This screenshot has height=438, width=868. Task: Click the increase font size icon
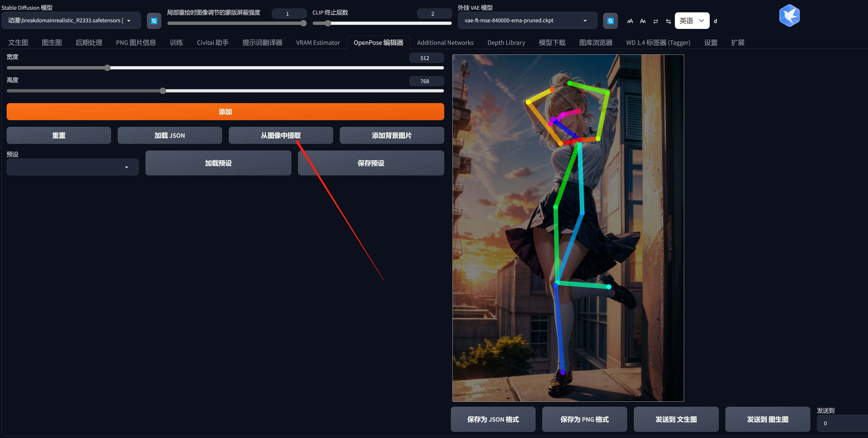point(630,21)
